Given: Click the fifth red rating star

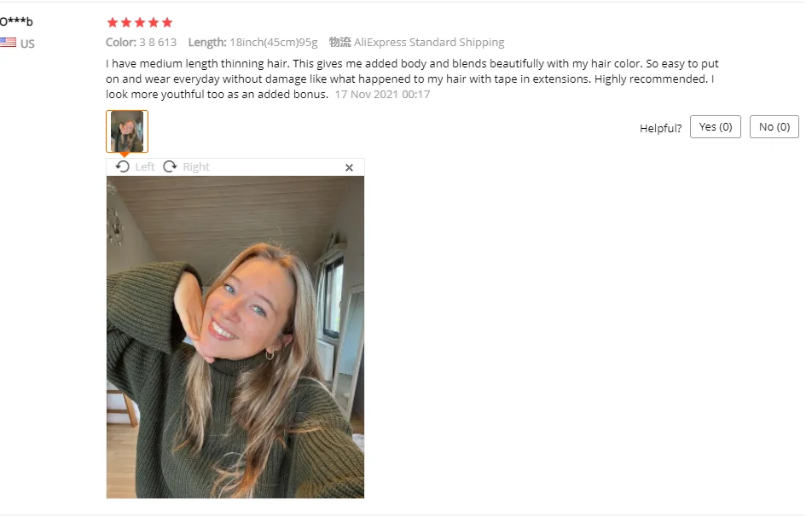Looking at the screenshot, I should (x=167, y=22).
